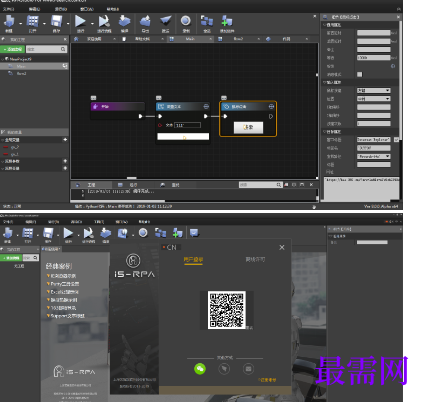The image size is (427, 402).
Task: Open the dropdown arrow beside upper Run icon
Action: click(x=92, y=23)
